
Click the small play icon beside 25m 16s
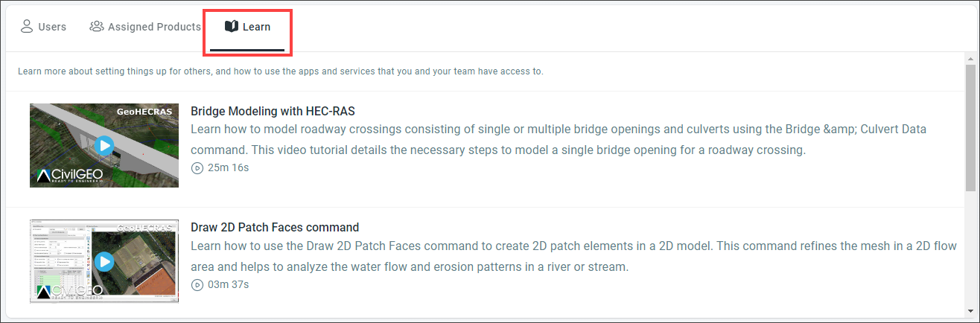[x=197, y=168]
